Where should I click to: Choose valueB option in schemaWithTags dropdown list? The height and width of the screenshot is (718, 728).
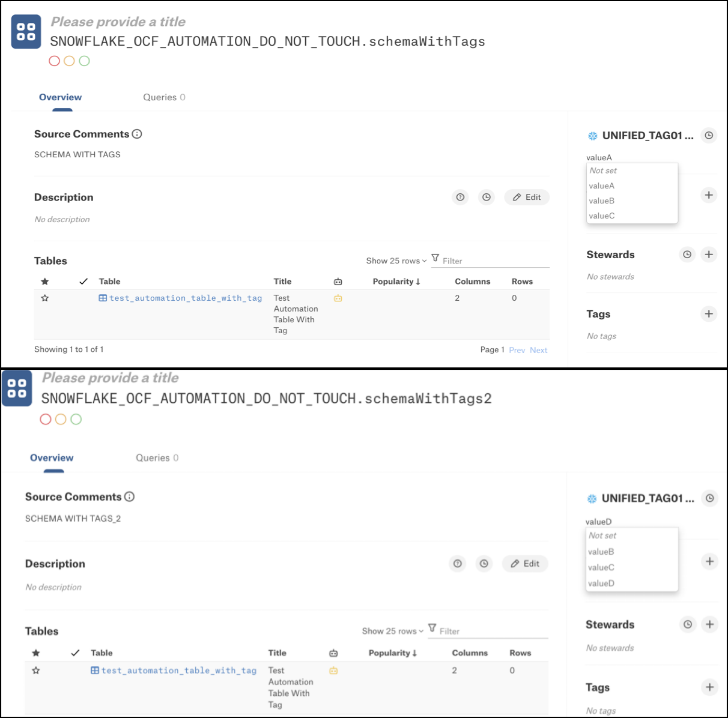tap(632, 201)
